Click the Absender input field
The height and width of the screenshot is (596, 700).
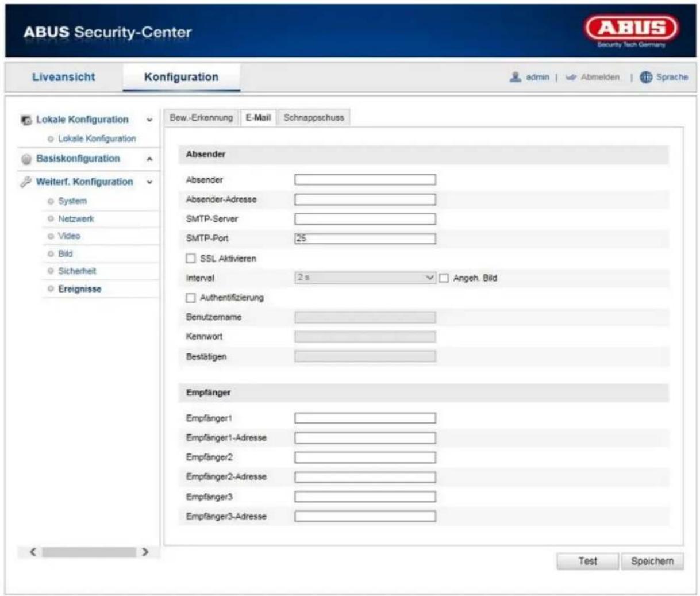[x=365, y=180]
